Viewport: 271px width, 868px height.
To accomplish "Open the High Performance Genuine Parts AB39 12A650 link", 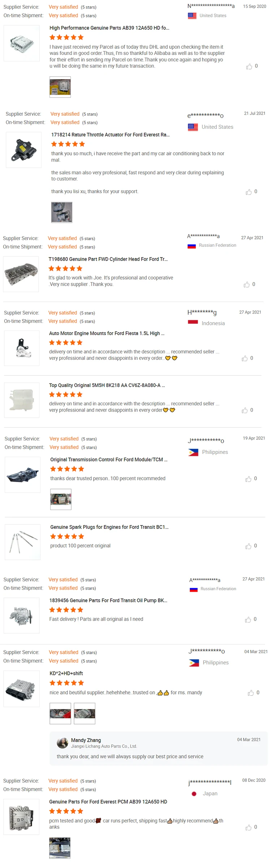I will [x=109, y=28].
